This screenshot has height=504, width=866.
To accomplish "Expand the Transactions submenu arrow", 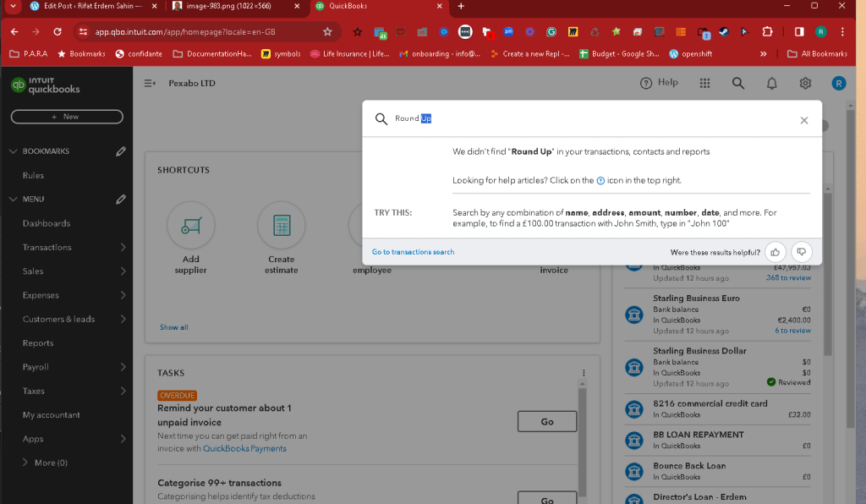I will coord(123,247).
